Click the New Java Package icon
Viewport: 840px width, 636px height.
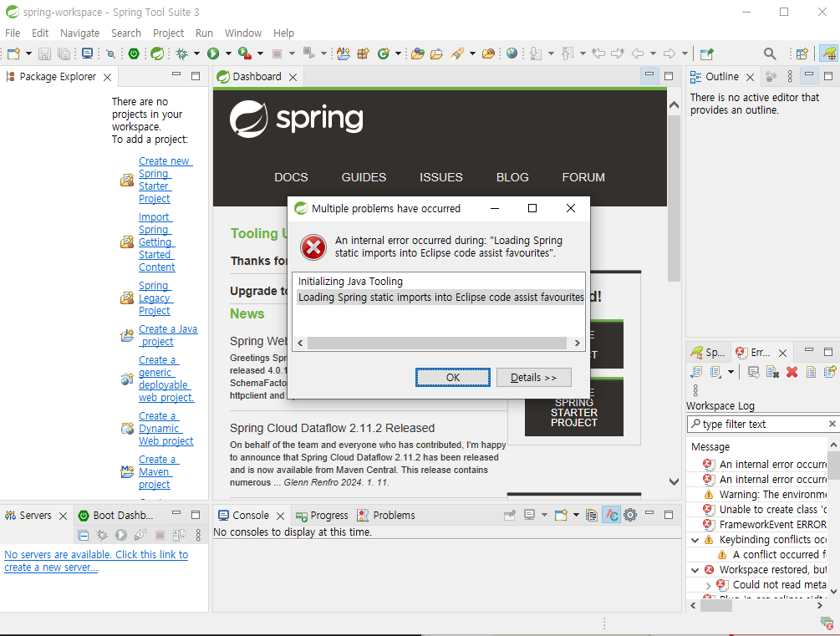(x=364, y=53)
